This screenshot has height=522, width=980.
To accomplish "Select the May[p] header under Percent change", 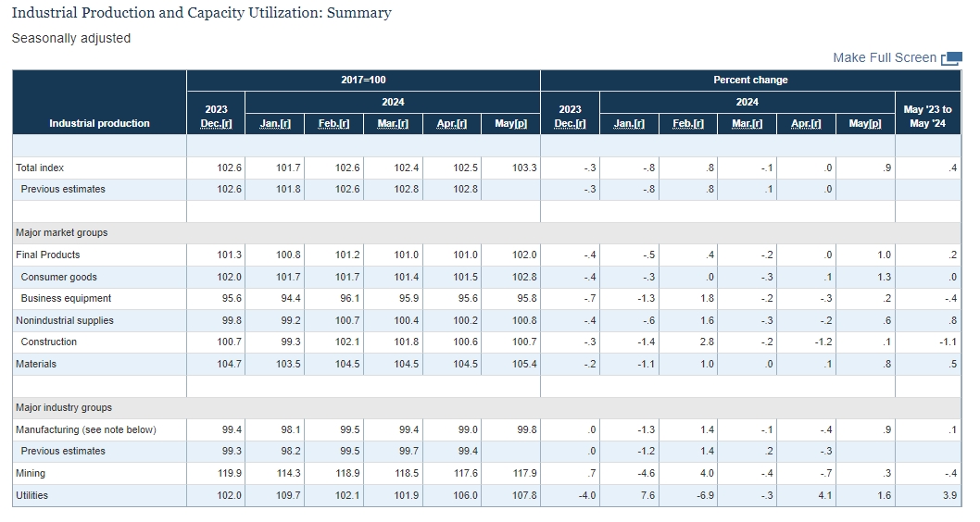I will click(865, 124).
